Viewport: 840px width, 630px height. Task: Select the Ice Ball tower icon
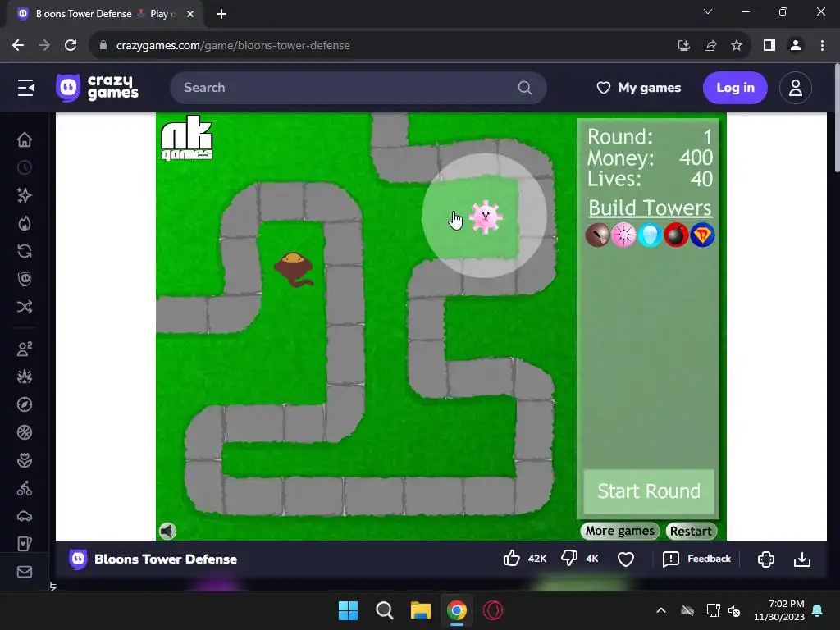(650, 235)
